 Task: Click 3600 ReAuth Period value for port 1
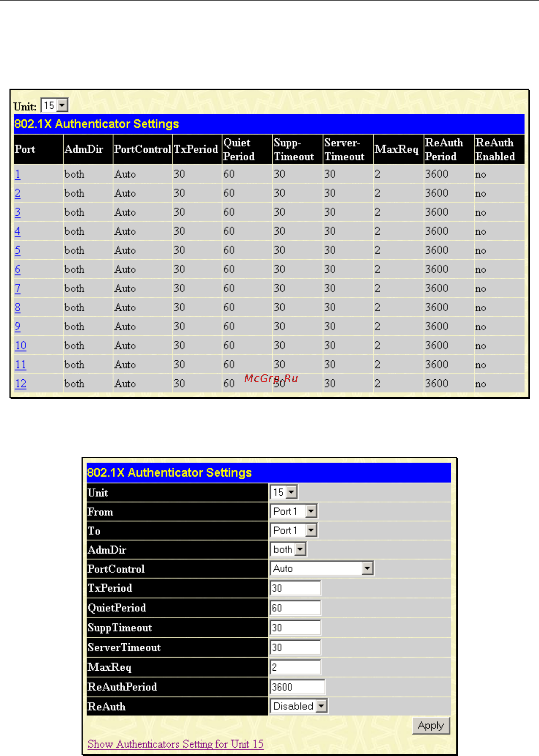(x=437, y=174)
